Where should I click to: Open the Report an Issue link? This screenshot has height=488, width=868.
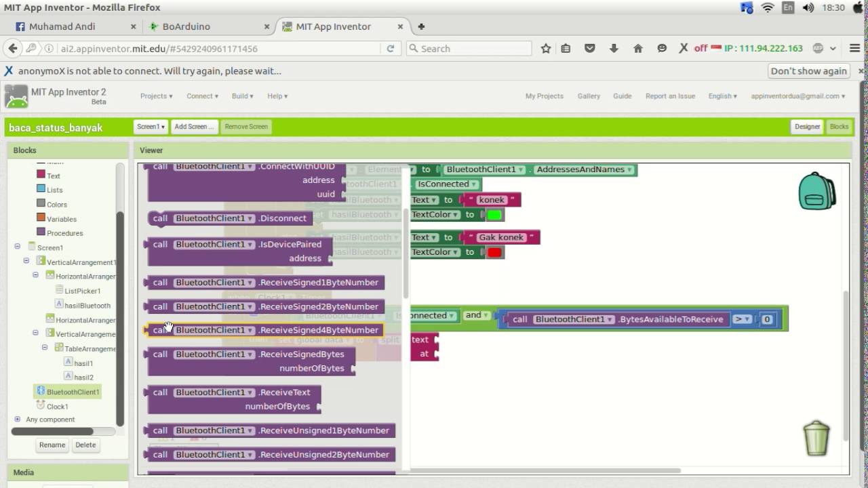(670, 96)
